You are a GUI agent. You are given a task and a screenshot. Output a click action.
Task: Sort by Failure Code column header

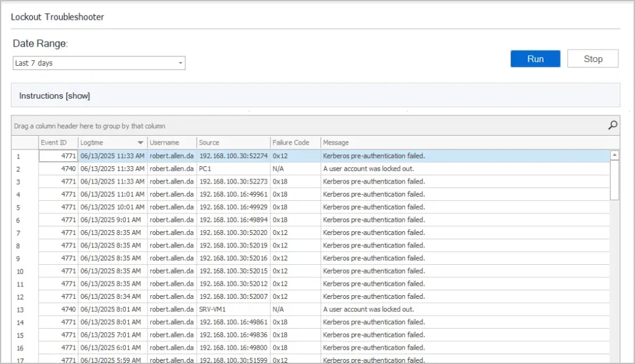tap(296, 143)
